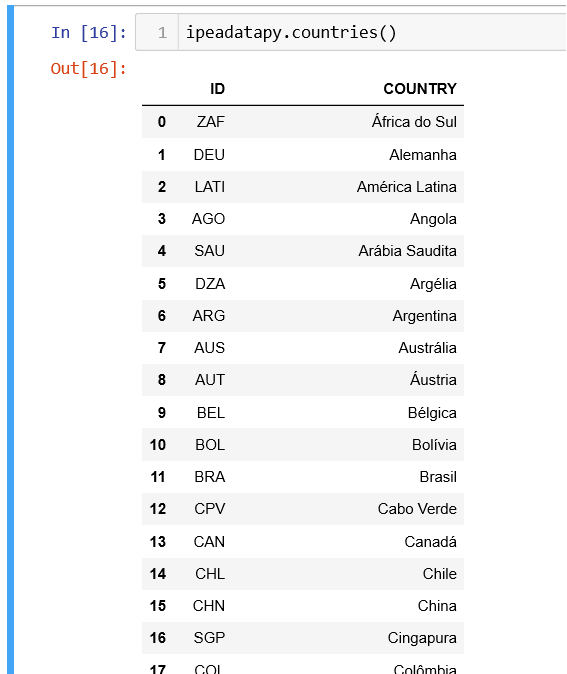Click the blue selected cell bar
This screenshot has height=674, width=567.
pos(10,340)
